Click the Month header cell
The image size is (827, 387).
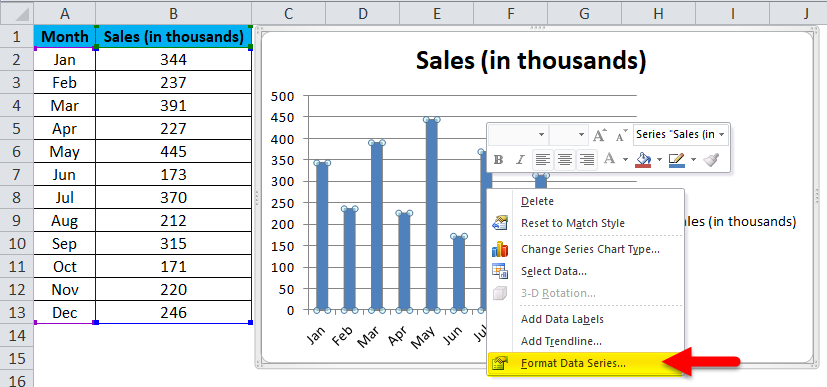(64, 36)
